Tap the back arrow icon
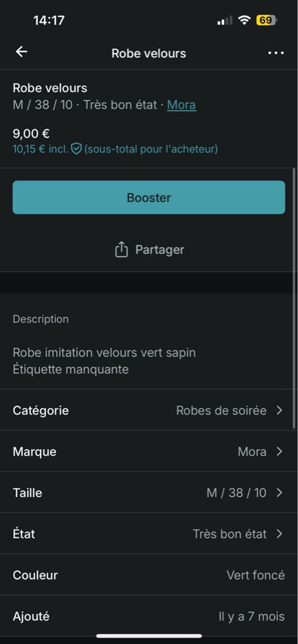298x644 pixels. point(21,52)
